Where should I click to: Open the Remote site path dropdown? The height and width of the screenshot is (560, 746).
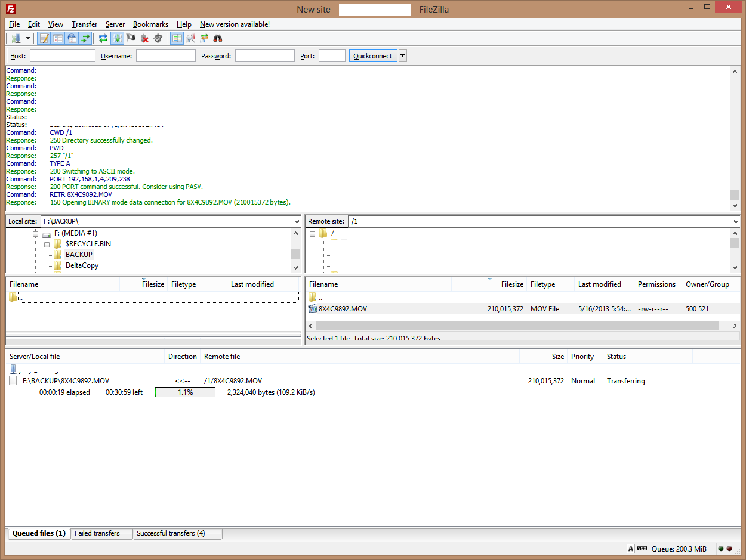pos(735,221)
